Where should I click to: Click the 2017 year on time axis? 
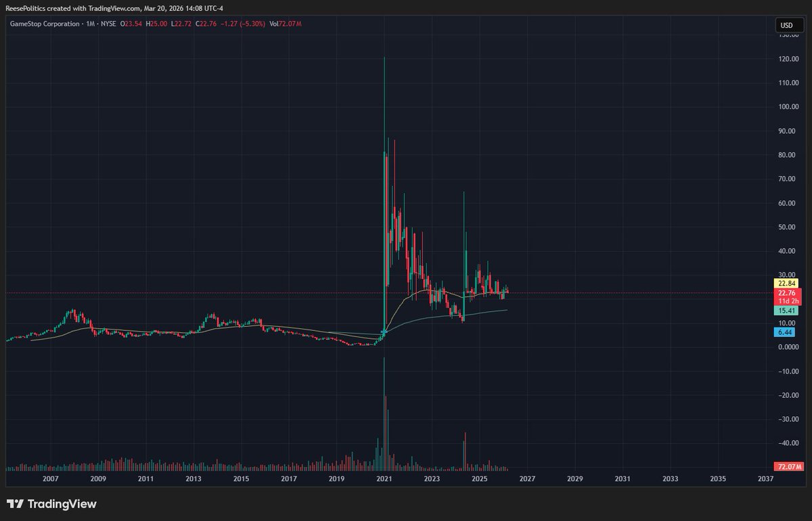click(289, 479)
